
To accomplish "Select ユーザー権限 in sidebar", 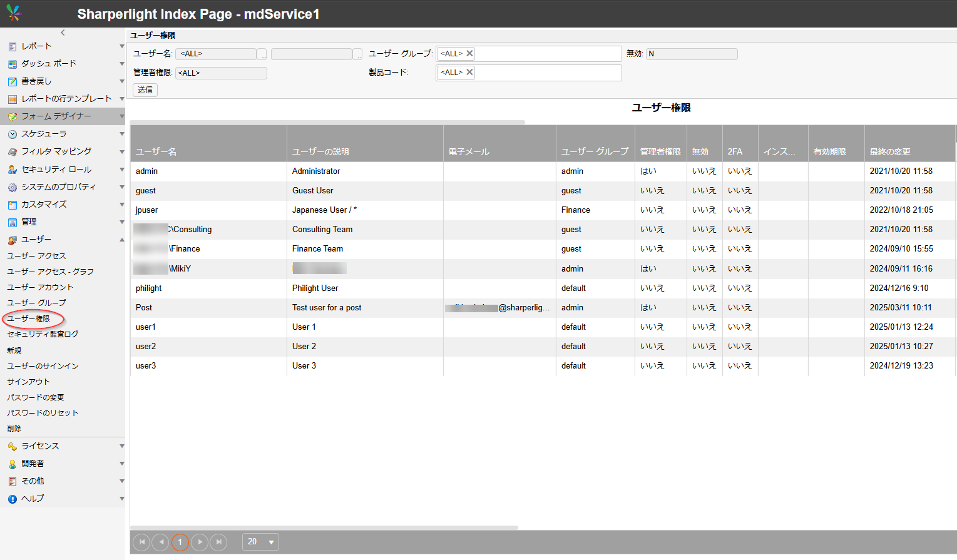I will click(28, 318).
